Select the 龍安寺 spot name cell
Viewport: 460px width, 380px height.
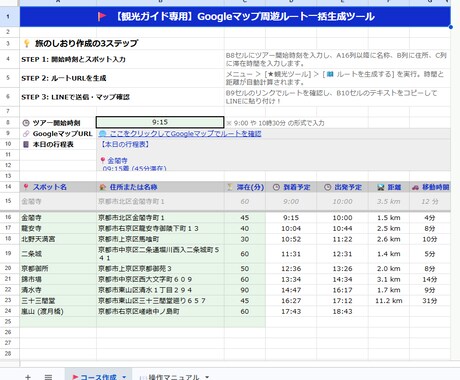coord(58,228)
